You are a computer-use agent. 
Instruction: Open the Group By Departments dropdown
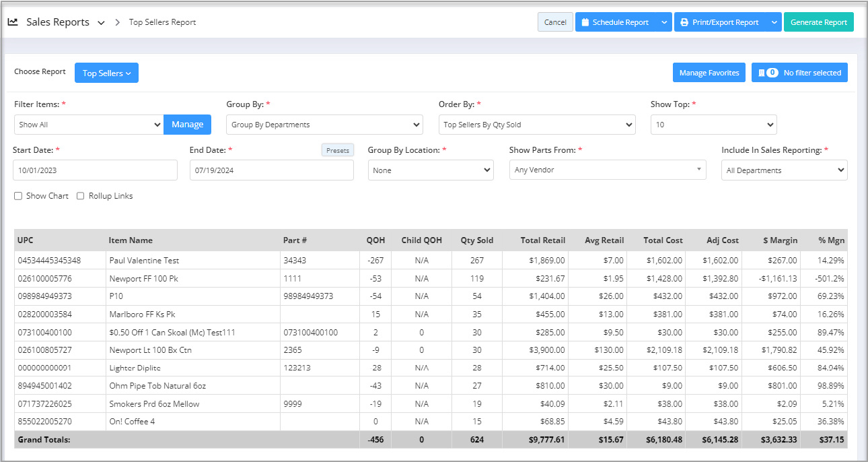pyautogui.click(x=324, y=125)
